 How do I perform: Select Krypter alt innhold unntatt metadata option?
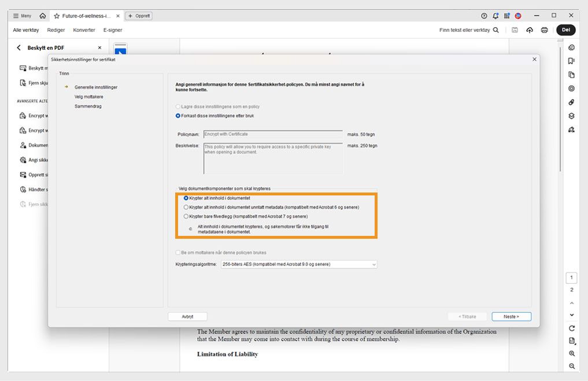[x=271, y=207]
